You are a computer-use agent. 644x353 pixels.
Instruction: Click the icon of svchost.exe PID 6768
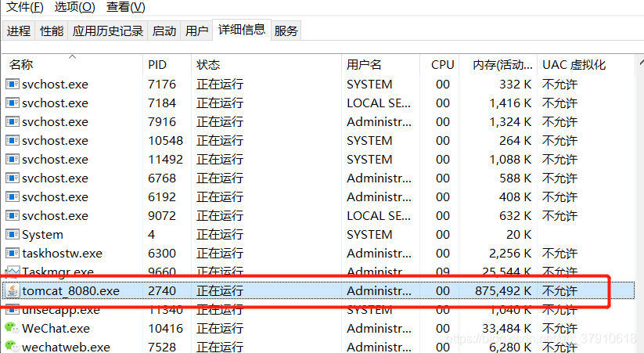(x=13, y=178)
